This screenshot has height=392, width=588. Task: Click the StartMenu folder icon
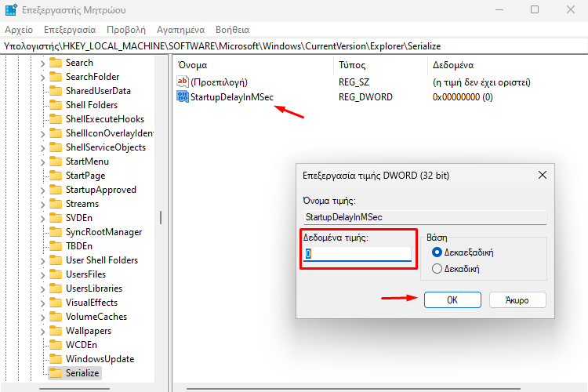[x=56, y=162]
